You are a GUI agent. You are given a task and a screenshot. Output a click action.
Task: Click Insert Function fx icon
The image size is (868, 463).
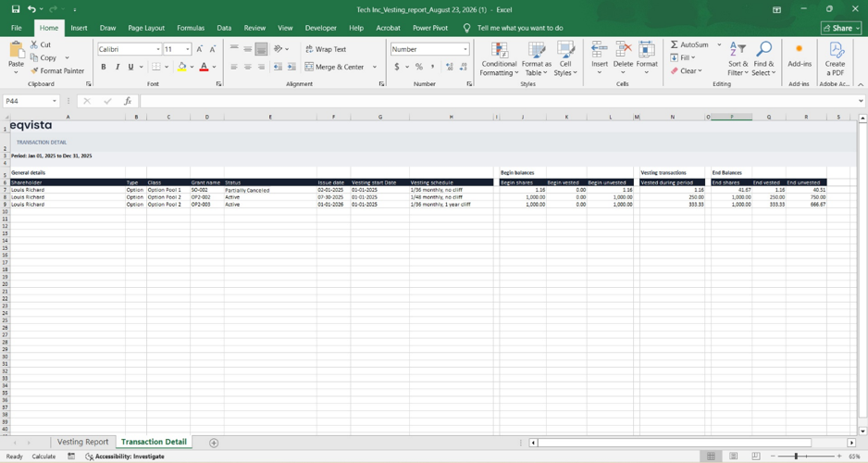pos(128,101)
